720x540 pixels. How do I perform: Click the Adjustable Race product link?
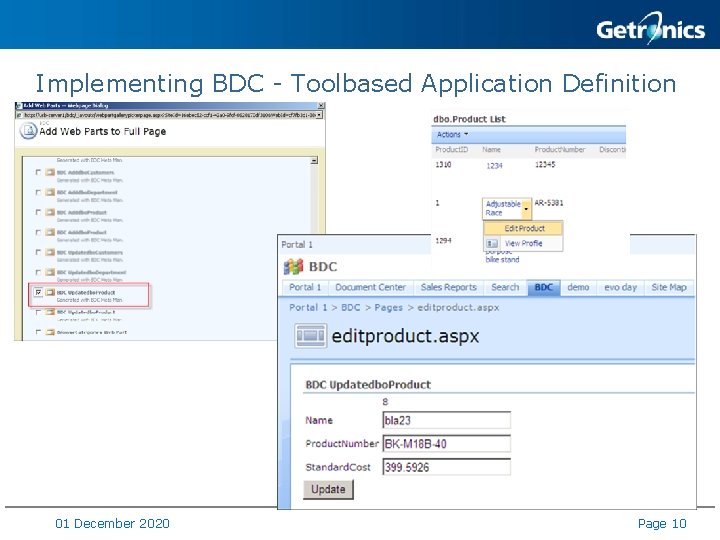point(503,208)
